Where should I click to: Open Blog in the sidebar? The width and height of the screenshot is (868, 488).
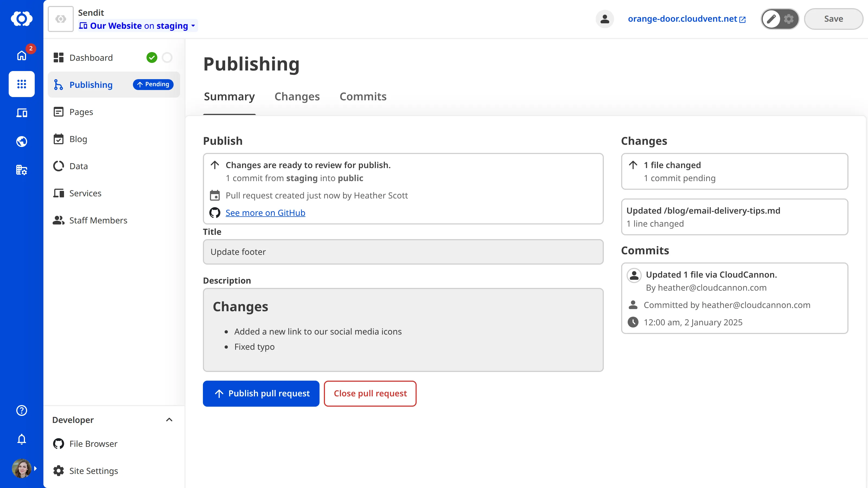point(114,139)
